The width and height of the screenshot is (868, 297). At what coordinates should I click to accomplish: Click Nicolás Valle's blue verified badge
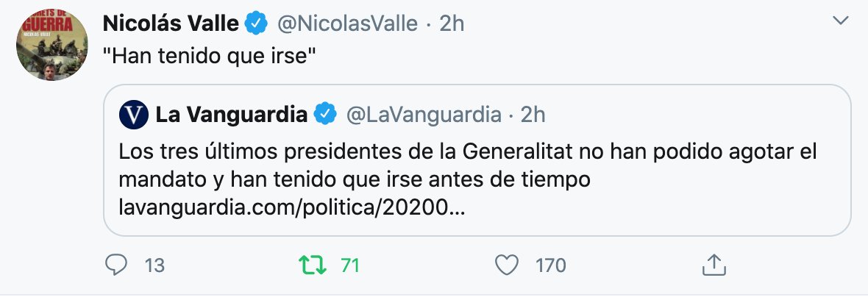point(256,24)
